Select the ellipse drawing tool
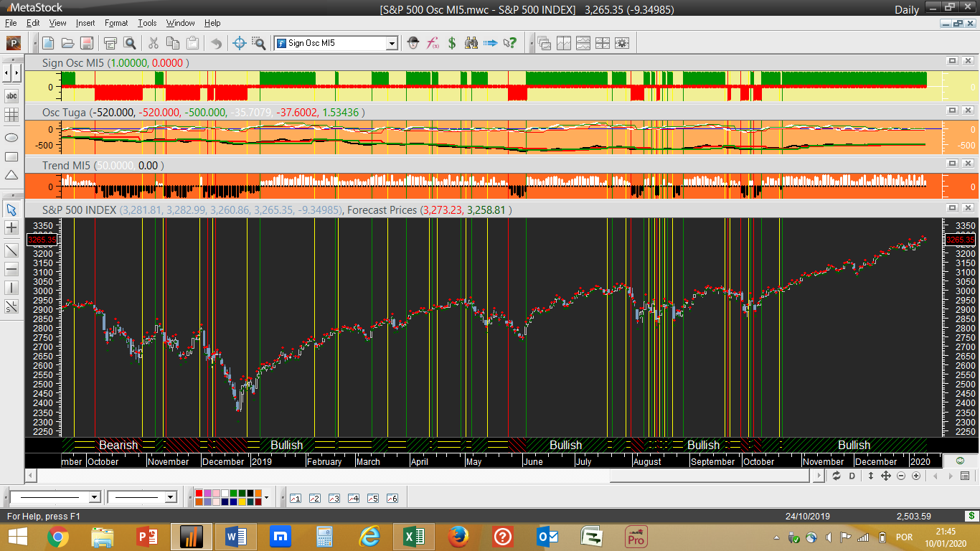Image resolution: width=980 pixels, height=551 pixels. (11, 136)
